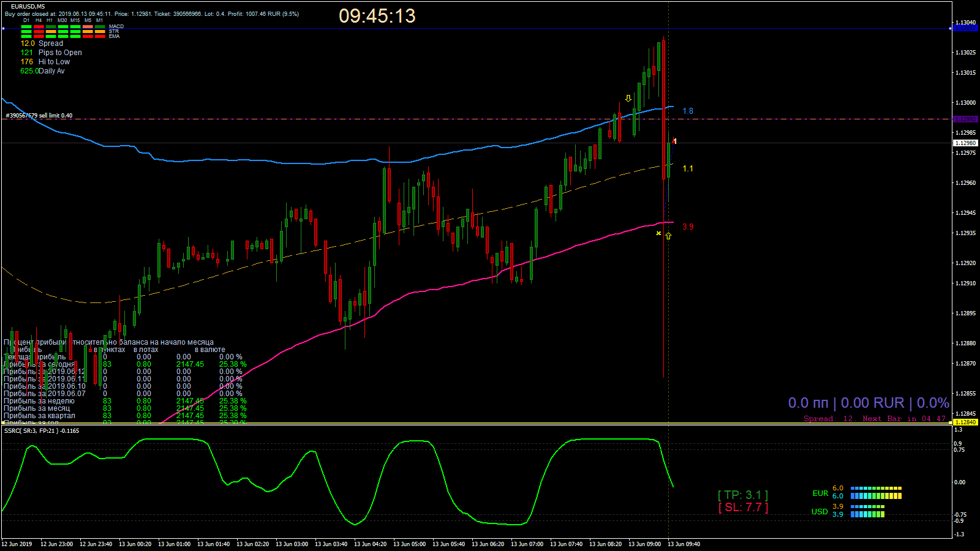The width and height of the screenshot is (980, 551).
Task: Click the Spread: 12. Next Bar timer text
Action: coord(875,419)
